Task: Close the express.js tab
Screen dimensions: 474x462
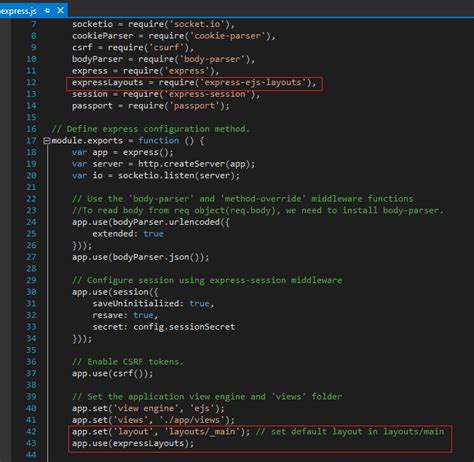Action: coord(60,11)
